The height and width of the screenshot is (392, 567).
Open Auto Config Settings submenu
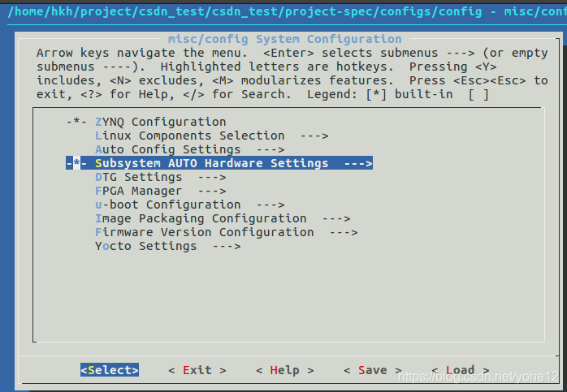(190, 149)
